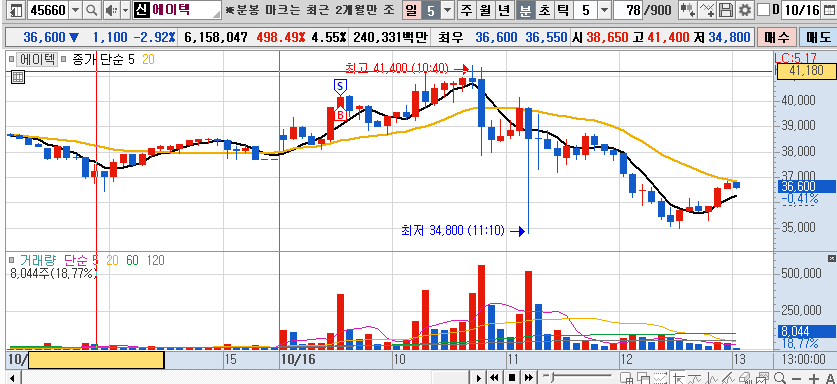Click the play button in replay controls
Viewport: 837px width, 384px height.
click(479, 378)
